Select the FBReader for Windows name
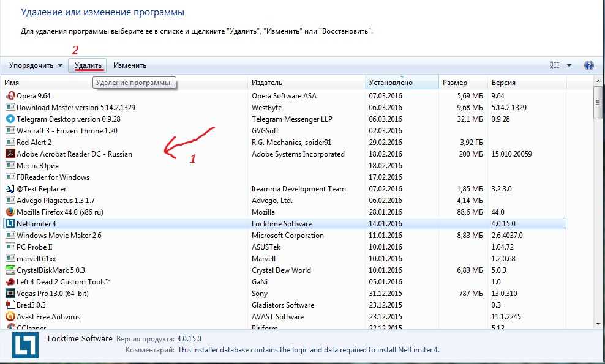 click(53, 177)
